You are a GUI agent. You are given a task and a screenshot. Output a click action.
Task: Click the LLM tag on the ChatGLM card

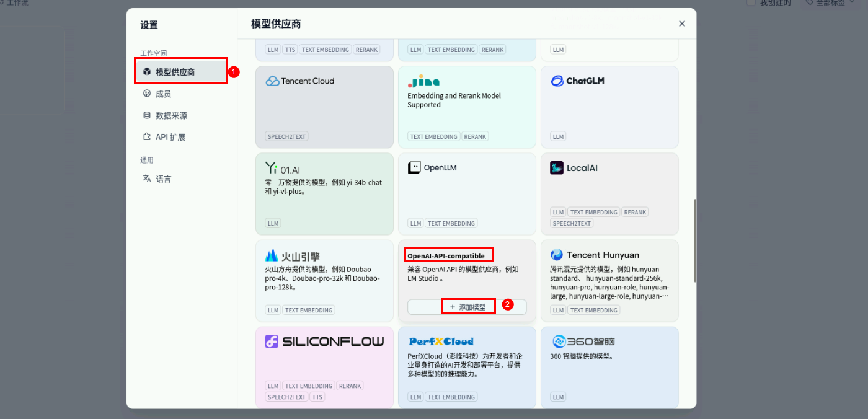click(559, 136)
